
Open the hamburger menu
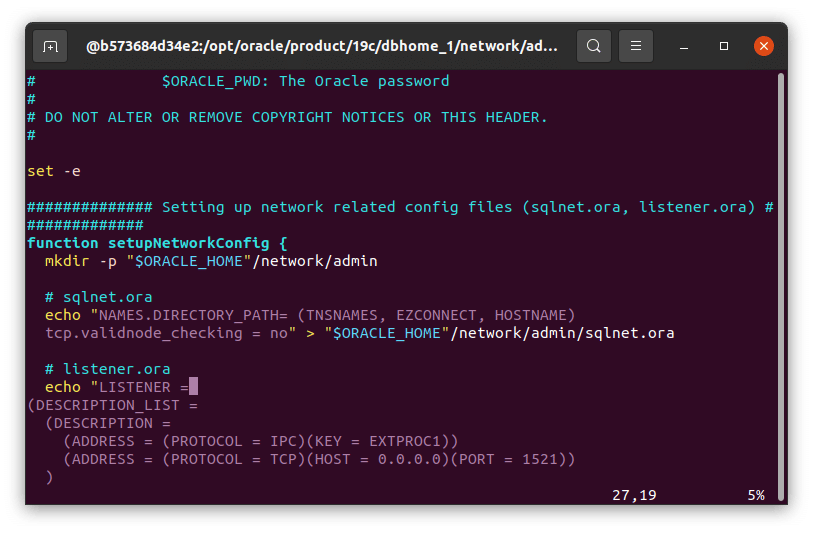[x=636, y=46]
